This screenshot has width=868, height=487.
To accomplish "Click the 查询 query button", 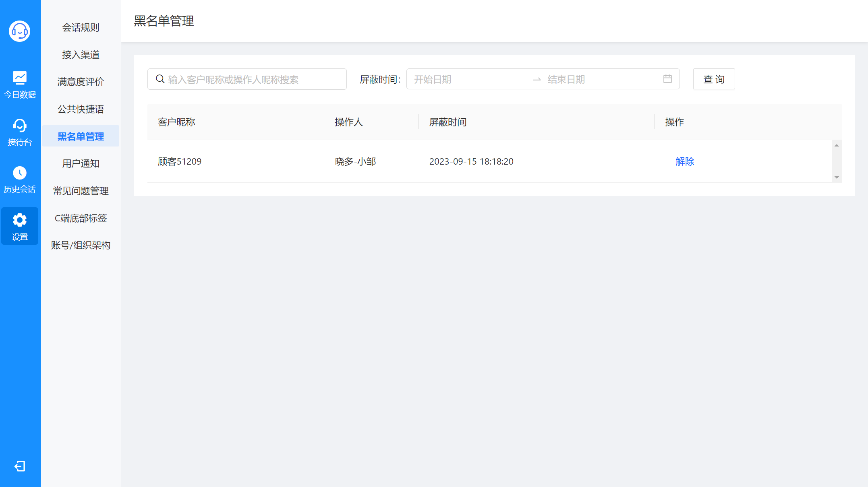I will pos(714,79).
